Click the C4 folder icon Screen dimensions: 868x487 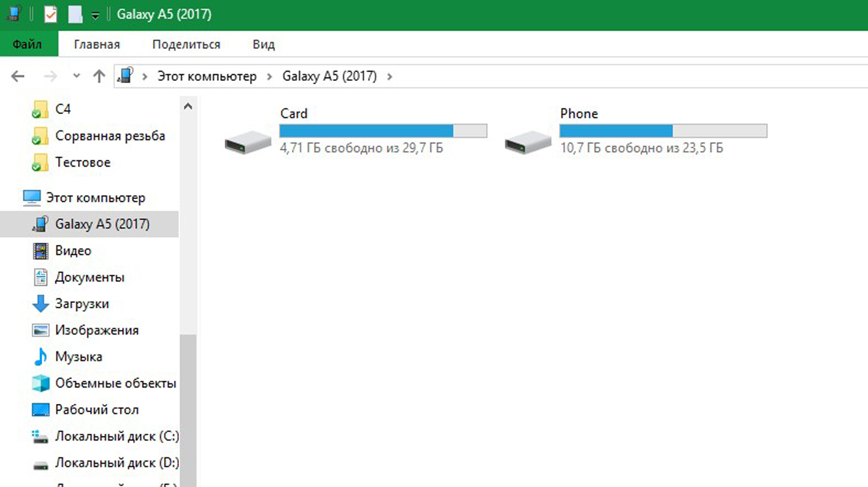click(40, 110)
